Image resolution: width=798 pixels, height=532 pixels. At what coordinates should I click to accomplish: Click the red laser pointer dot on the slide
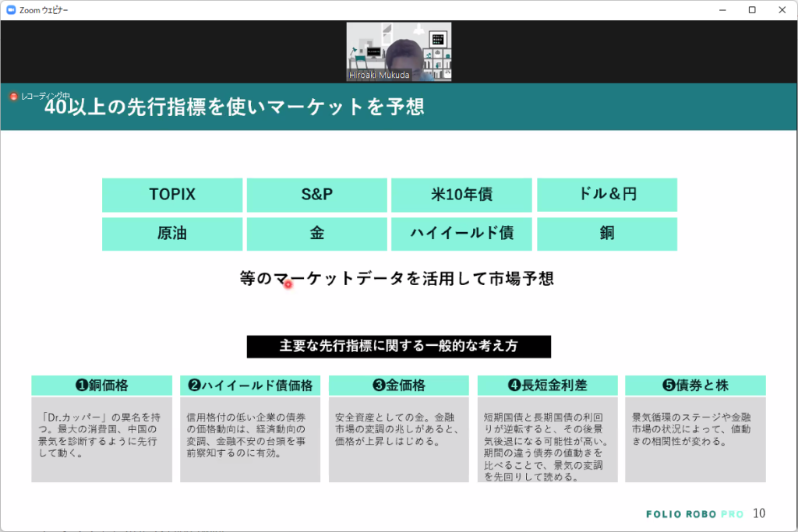(288, 284)
